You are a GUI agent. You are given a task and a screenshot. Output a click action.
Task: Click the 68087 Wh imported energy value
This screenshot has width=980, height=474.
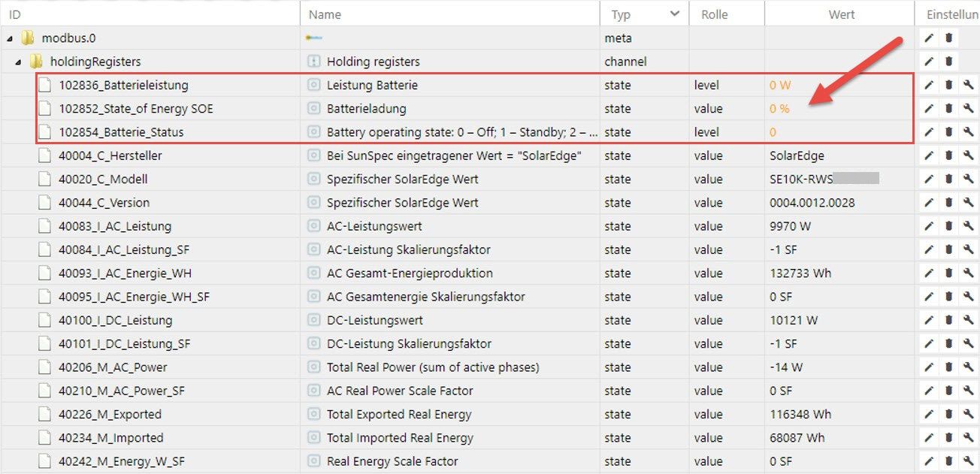click(797, 438)
